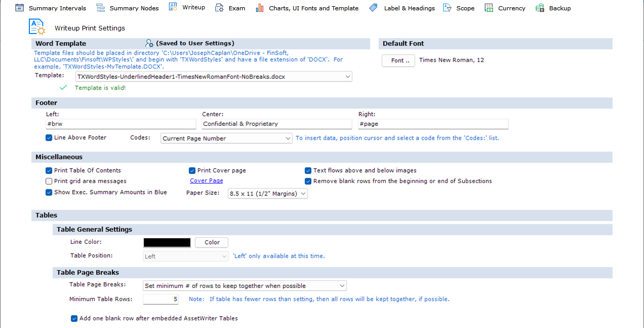Enable Print grid area messages
Screen dimensions: 644x328
click(x=49, y=181)
